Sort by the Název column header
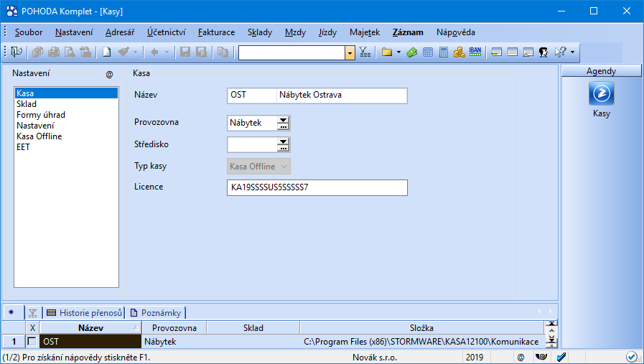This screenshot has height=364, width=644. point(90,328)
